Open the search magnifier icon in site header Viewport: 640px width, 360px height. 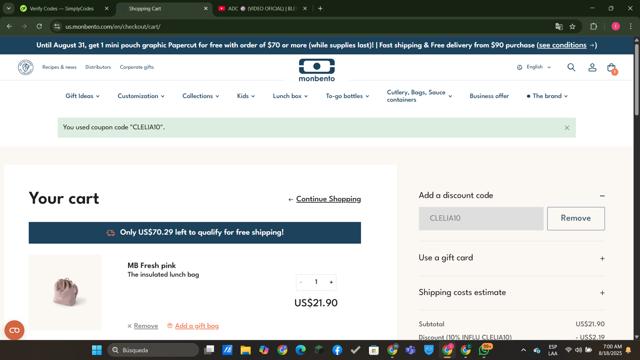click(x=571, y=67)
